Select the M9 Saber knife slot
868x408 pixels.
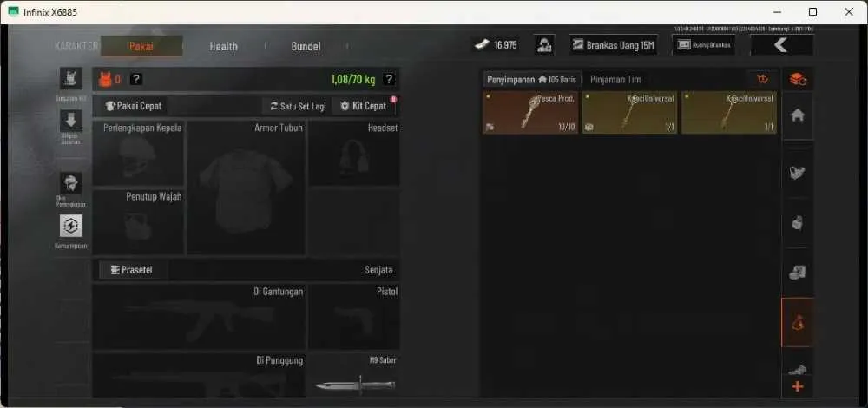click(354, 375)
